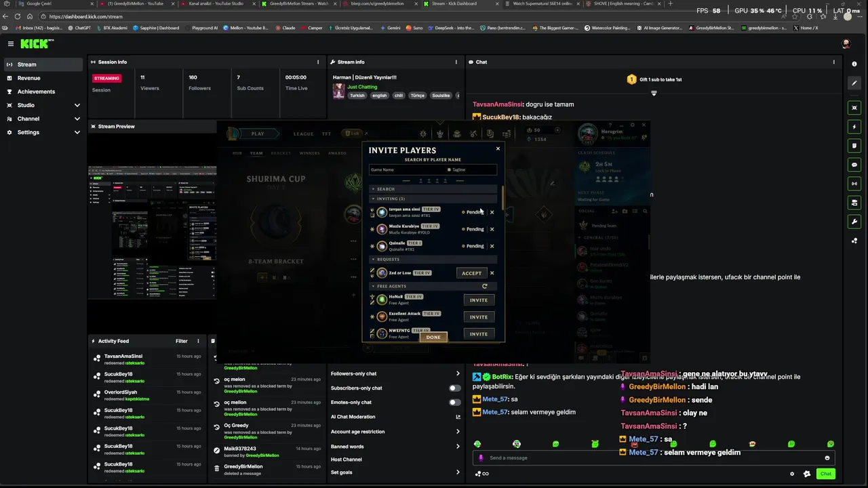This screenshot has width=868, height=488.
Task: Open Activity Feed three-dot menu
Action: [199, 341]
